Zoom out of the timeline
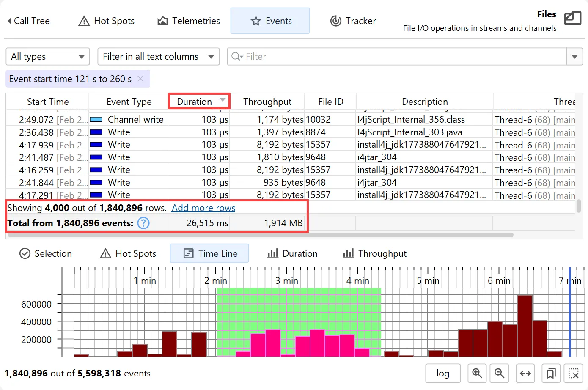This screenshot has width=588, height=390. (x=499, y=374)
